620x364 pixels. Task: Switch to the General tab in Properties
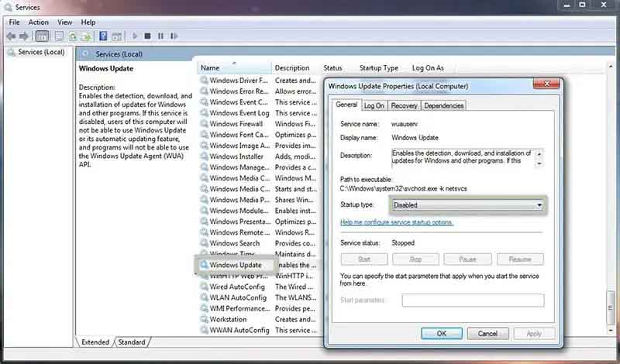(x=346, y=105)
